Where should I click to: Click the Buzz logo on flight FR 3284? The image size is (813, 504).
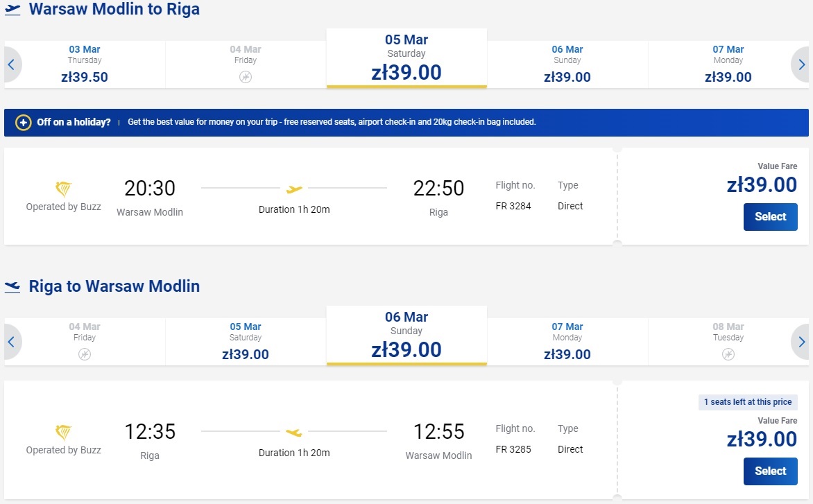point(63,189)
